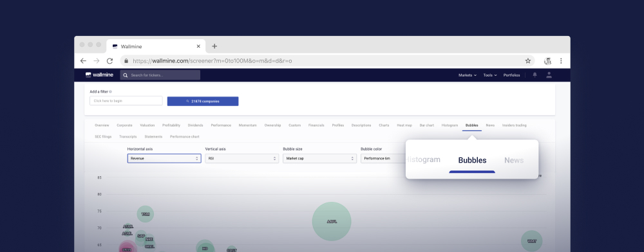This screenshot has height=252, width=644.
Task: Open the Horizontal axis Revenue dropdown
Action: pyautogui.click(x=164, y=158)
